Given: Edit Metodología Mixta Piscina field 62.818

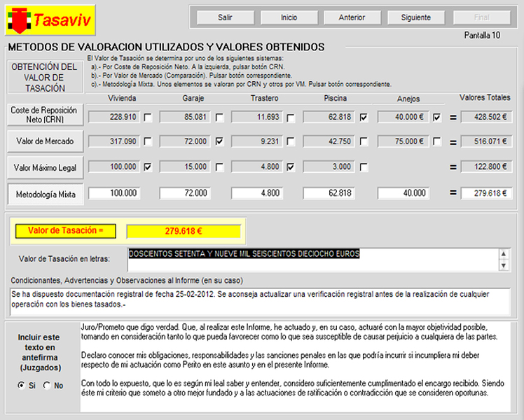Looking at the screenshot, I should 329,193.
